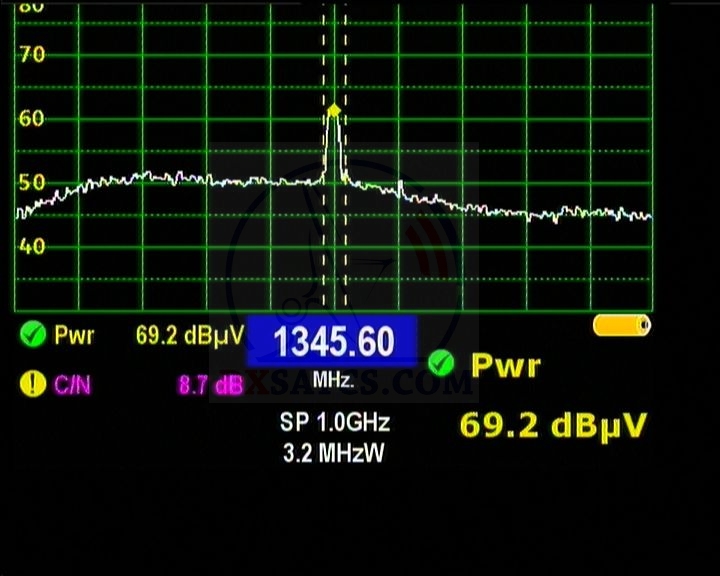The width and height of the screenshot is (720, 576).
Task: Click the large 69.2 dBµV power readout
Action: [x=553, y=425]
